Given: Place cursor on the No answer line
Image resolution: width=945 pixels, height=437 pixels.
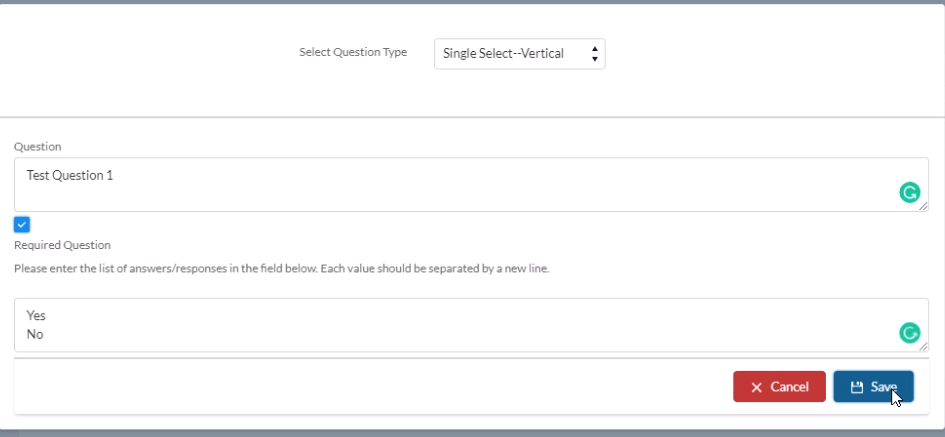Looking at the screenshot, I should pos(35,334).
